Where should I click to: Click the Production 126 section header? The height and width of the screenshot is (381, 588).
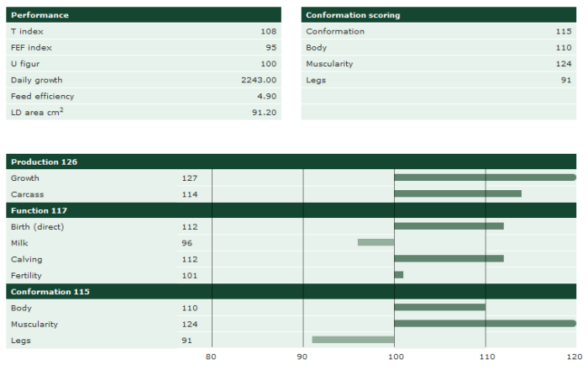click(x=45, y=161)
